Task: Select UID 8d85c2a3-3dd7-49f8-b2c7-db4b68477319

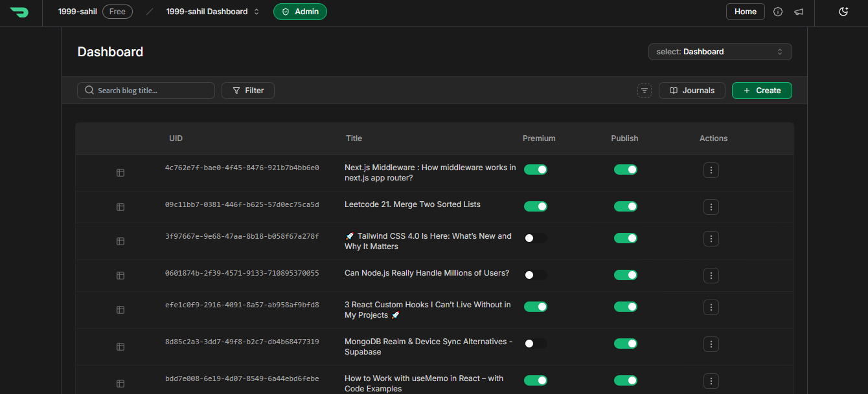Action: tap(242, 342)
